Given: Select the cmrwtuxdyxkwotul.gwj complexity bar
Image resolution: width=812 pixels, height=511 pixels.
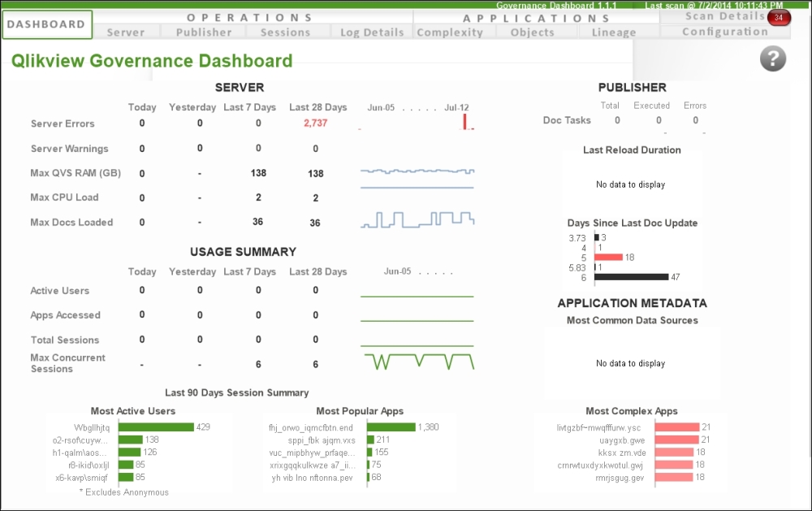Looking at the screenshot, I should [674, 465].
